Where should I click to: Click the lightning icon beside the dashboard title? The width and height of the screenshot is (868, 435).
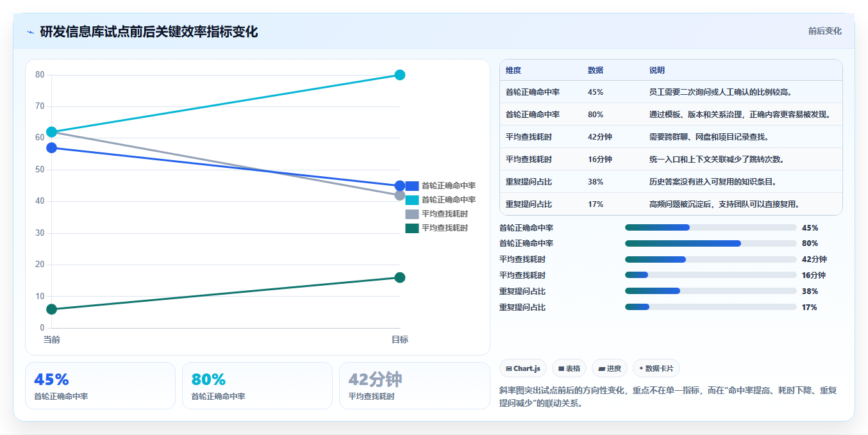30,32
